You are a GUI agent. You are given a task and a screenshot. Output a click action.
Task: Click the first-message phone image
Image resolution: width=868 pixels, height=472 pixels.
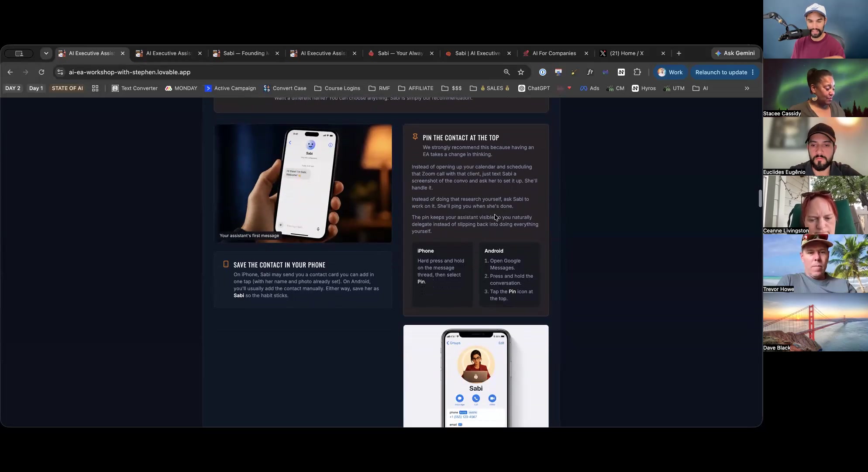pos(303,183)
